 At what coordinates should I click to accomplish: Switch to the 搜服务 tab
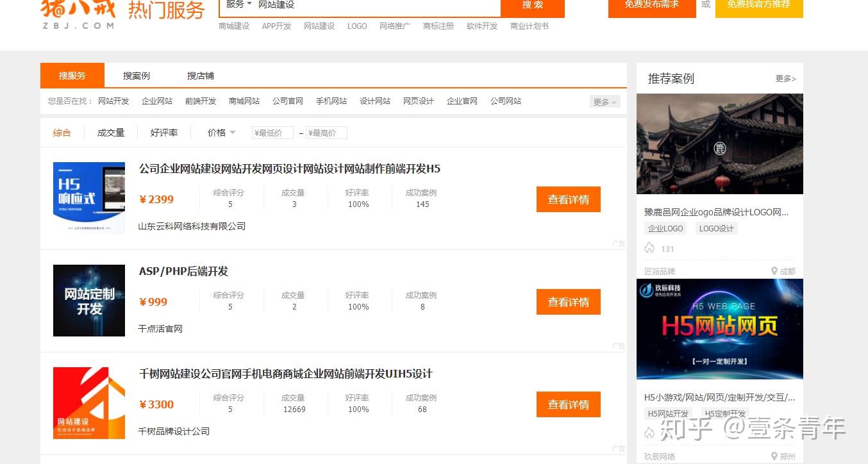pyautogui.click(x=72, y=76)
